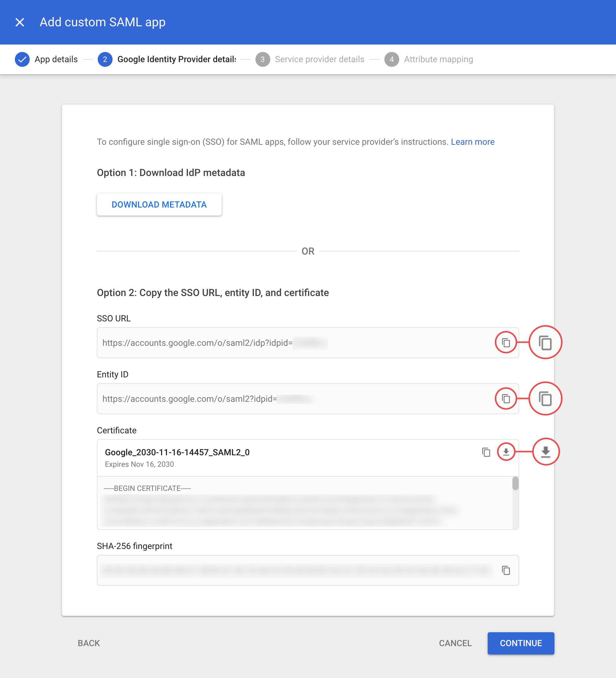Select step 3 Service provider details
The image size is (616, 678).
point(310,59)
